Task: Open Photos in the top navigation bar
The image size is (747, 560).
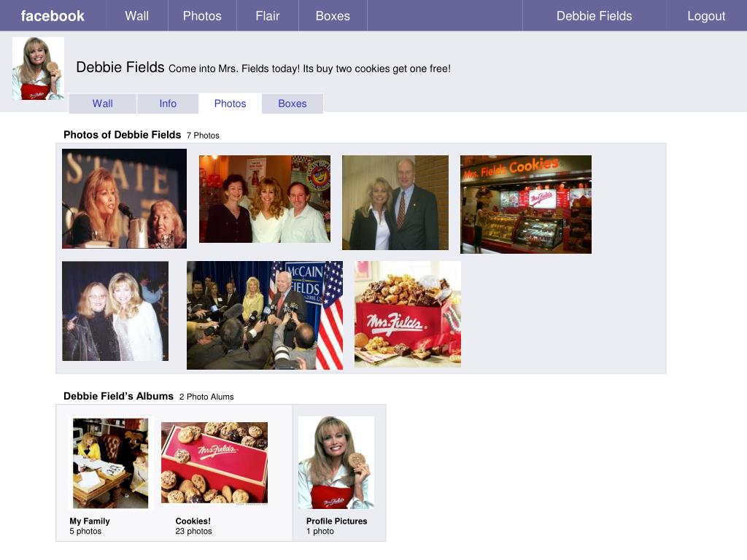Action: pos(202,16)
